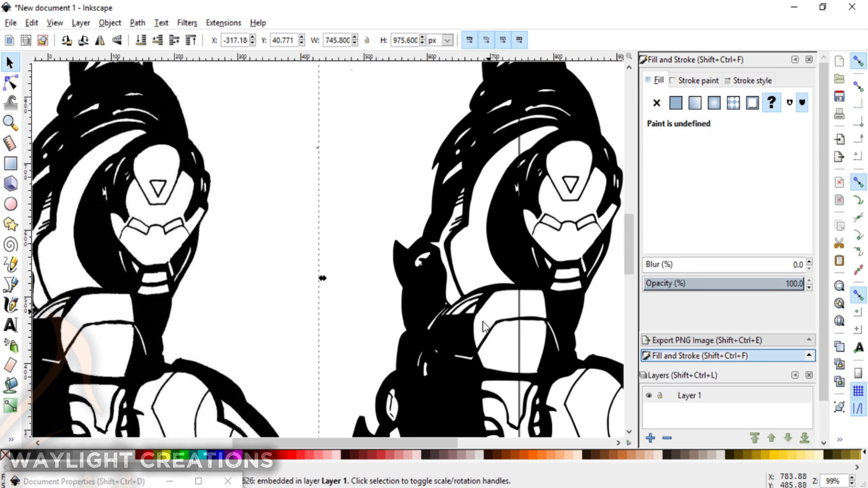The height and width of the screenshot is (488, 868).
Task: Switch to Stroke paint tab
Action: (x=694, y=80)
